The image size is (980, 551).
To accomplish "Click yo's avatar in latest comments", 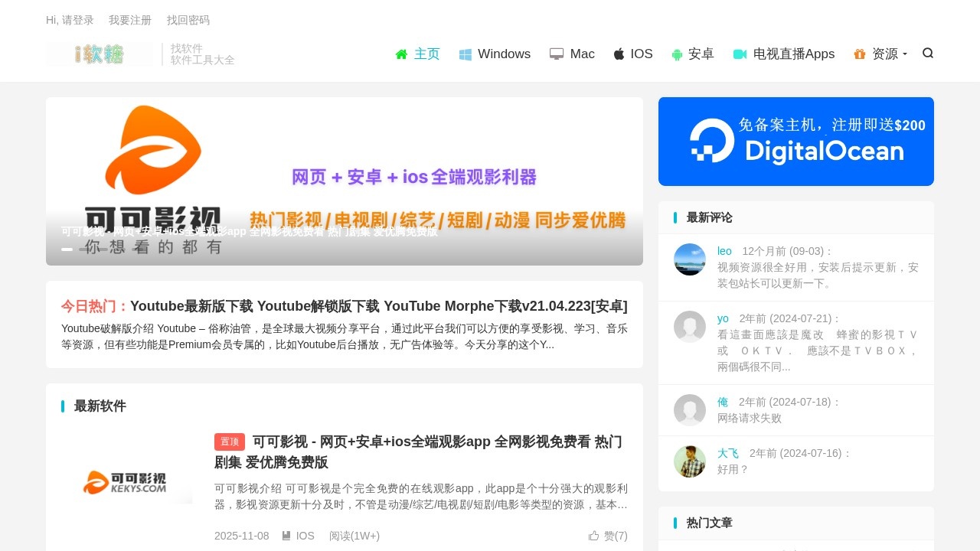I will pyautogui.click(x=690, y=327).
